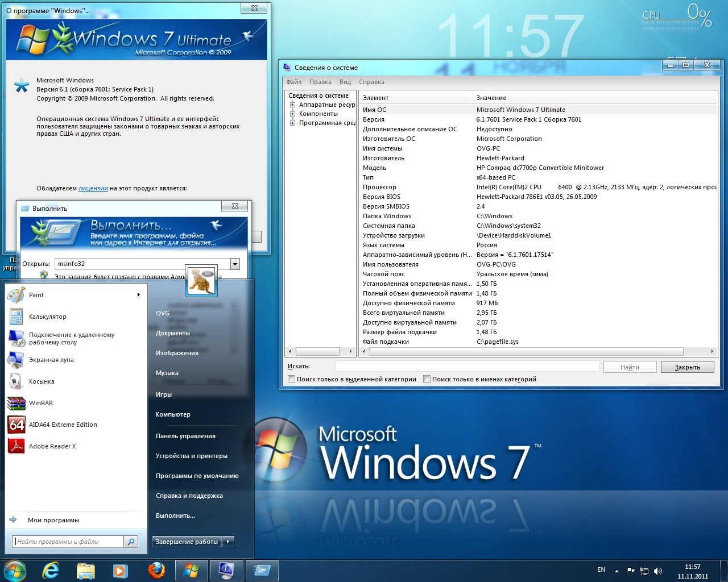The image size is (728, 582).
Task: Select the Имя ОС row
Action: (539, 110)
